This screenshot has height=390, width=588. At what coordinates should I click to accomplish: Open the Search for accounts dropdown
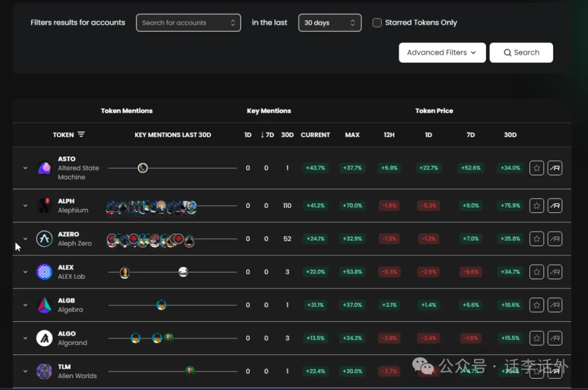[188, 22]
